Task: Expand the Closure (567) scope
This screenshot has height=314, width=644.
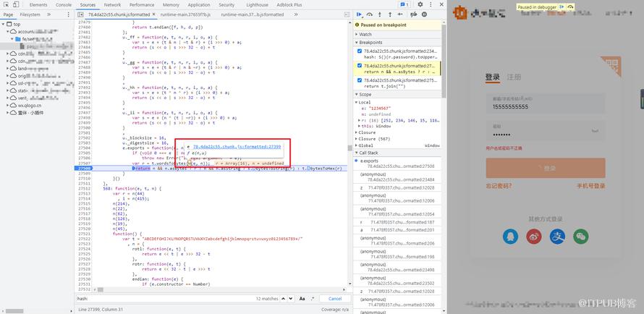Action: tap(357, 139)
